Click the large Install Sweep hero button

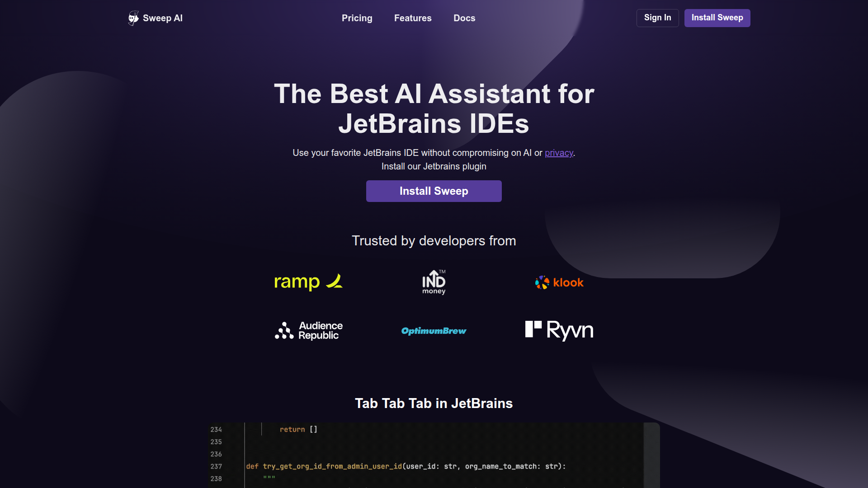pyautogui.click(x=434, y=191)
